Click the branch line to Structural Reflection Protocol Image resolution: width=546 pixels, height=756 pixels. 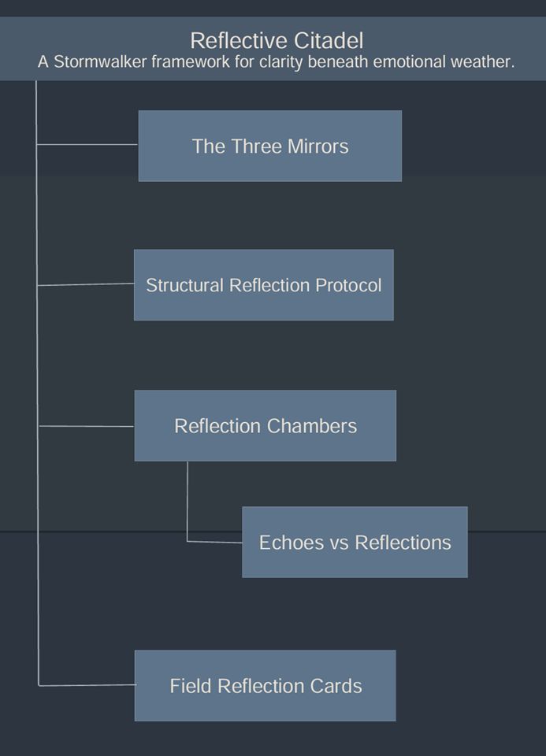coord(86,284)
